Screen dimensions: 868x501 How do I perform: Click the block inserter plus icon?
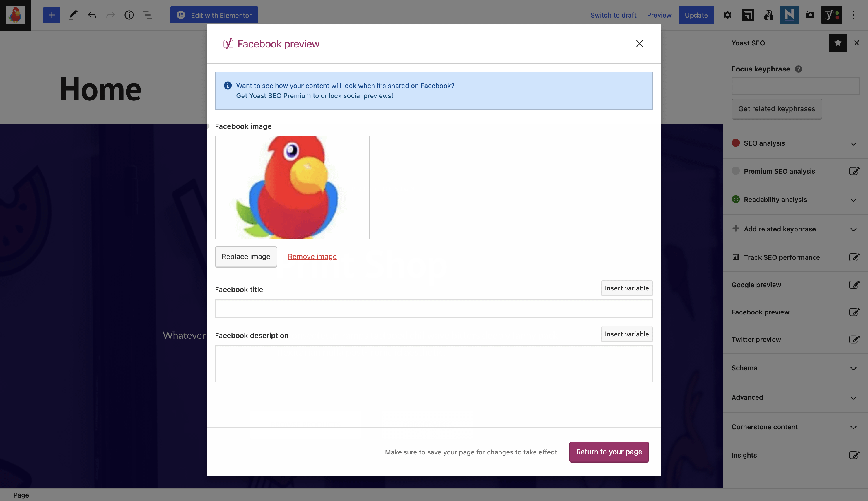[x=51, y=15]
